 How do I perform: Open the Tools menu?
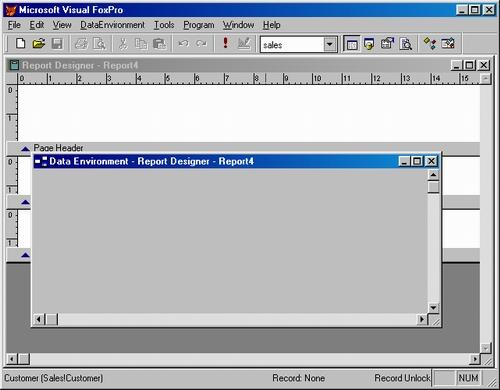[x=164, y=25]
